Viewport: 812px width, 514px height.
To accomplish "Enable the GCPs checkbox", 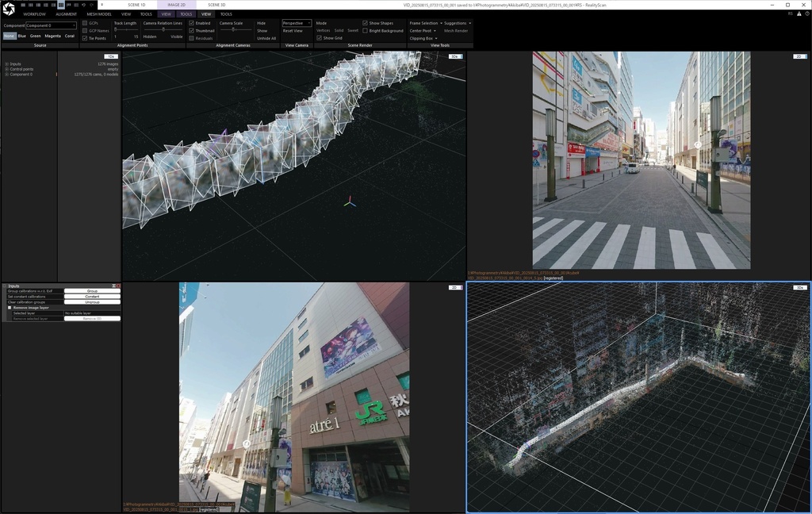I will click(x=86, y=23).
